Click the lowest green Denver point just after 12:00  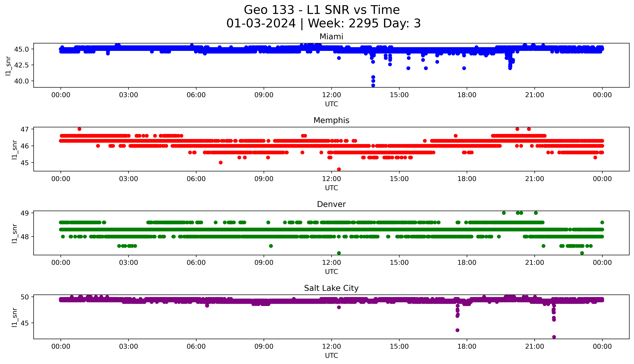(339, 253)
